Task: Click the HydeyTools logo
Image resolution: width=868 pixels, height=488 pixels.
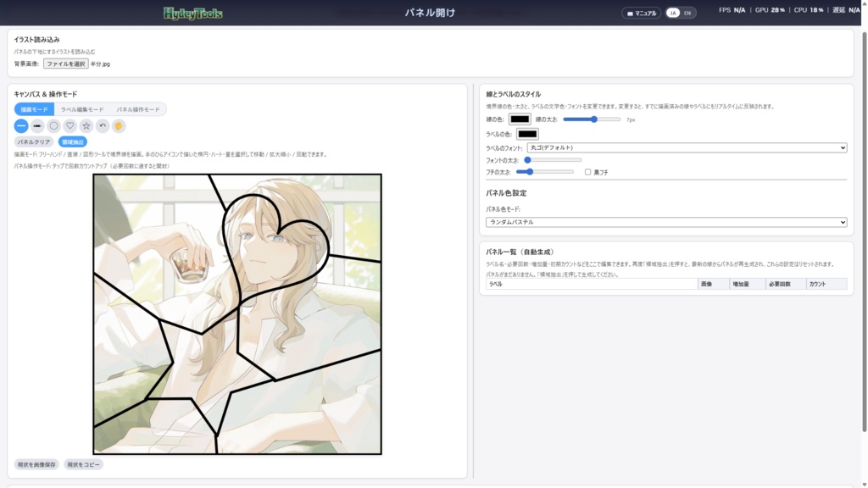Action: [x=192, y=14]
